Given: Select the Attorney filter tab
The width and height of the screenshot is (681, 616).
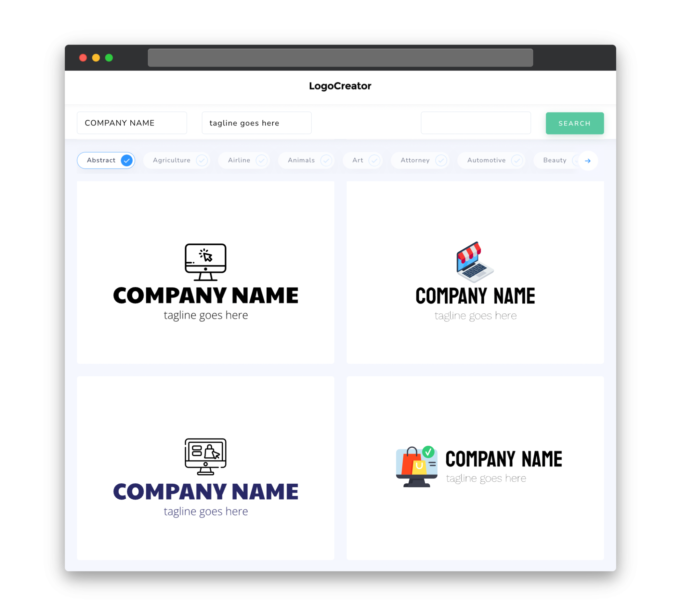Looking at the screenshot, I should (422, 160).
